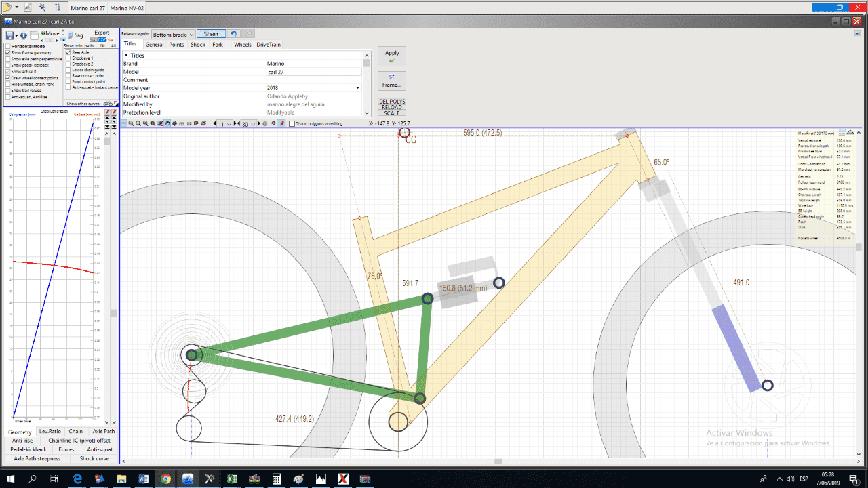The width and height of the screenshot is (868, 488).
Task: Click the red pin icon in canvas toolbar
Action: [282, 124]
